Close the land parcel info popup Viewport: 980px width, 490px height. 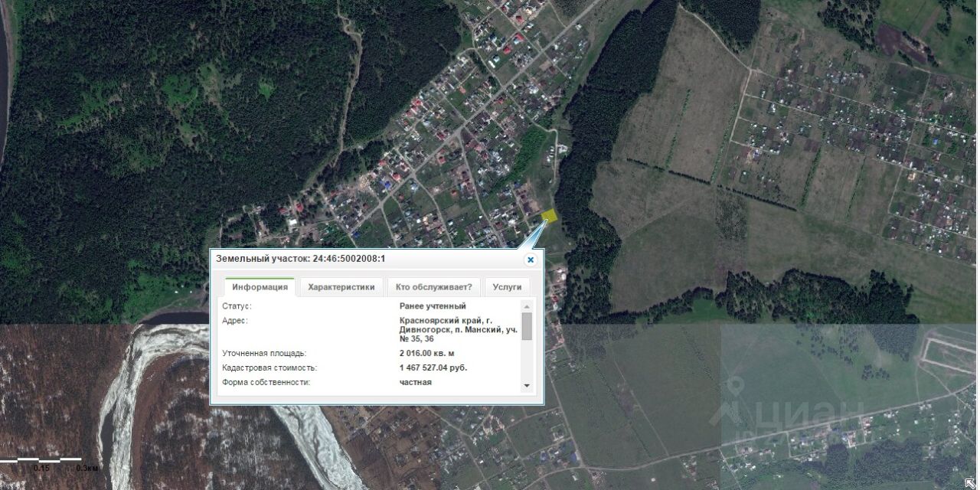[531, 260]
